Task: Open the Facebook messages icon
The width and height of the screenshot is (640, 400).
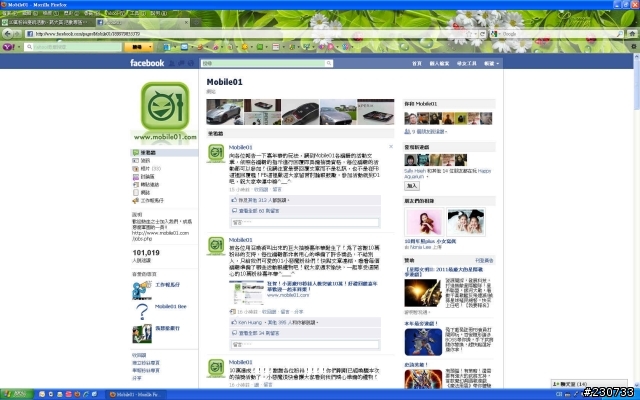Action: pos(181,63)
